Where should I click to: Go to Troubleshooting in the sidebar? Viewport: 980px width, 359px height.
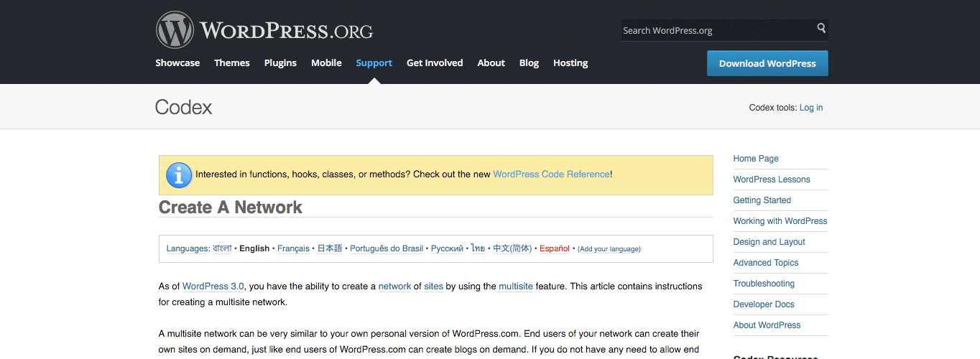coord(764,284)
